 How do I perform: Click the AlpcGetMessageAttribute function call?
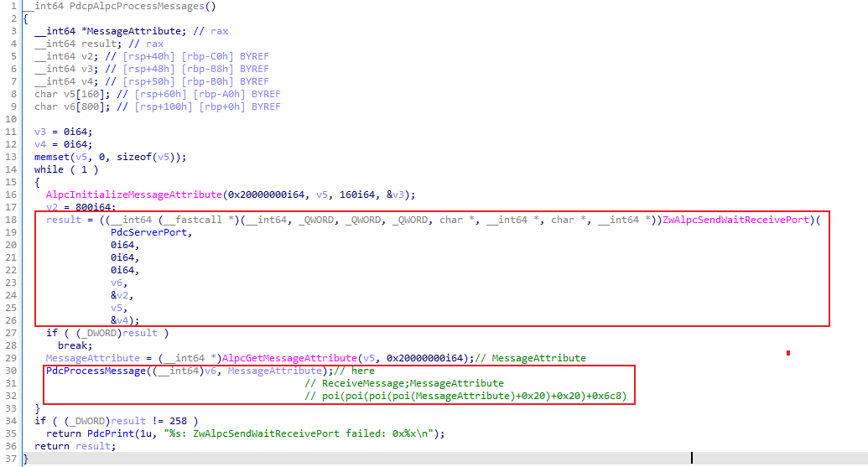(289, 358)
